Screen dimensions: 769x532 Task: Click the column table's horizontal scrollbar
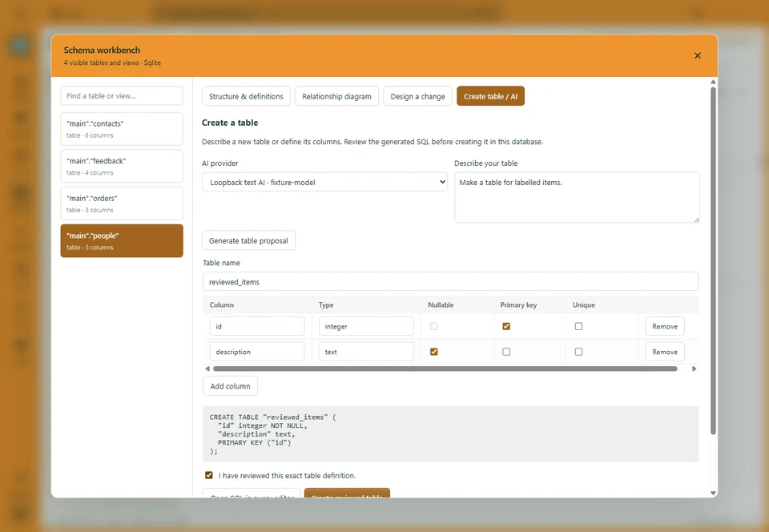point(445,369)
